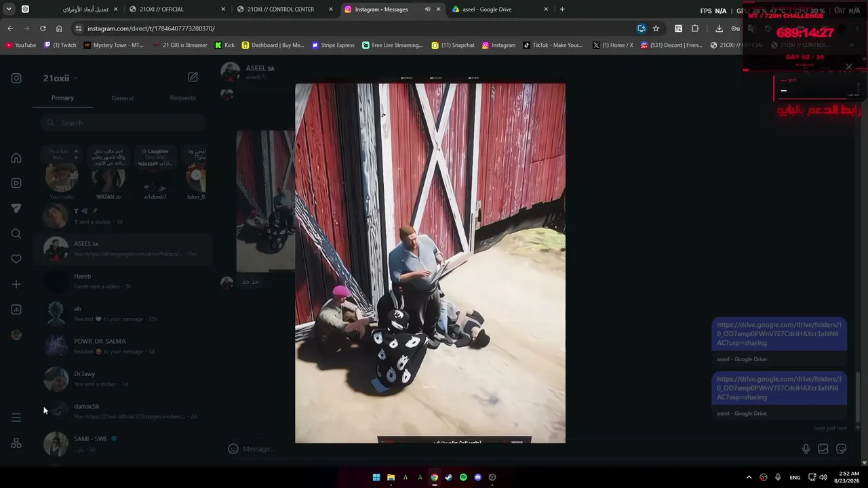Go to Home feed in Instagram sidebar
Image resolution: width=868 pixels, height=488 pixels.
pyautogui.click(x=16, y=158)
